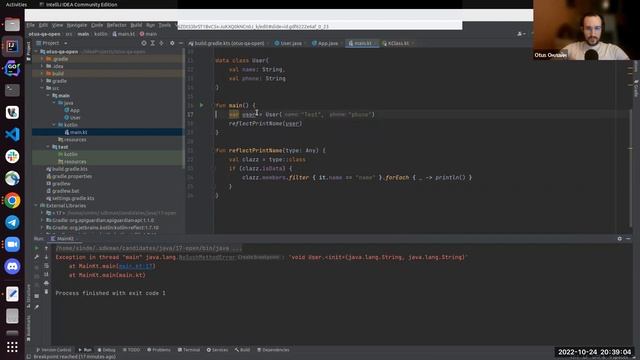Image resolution: width=640 pixels, height=360 pixels.
Task: Launch Google Chrome from the dock
Action: pos(12,200)
